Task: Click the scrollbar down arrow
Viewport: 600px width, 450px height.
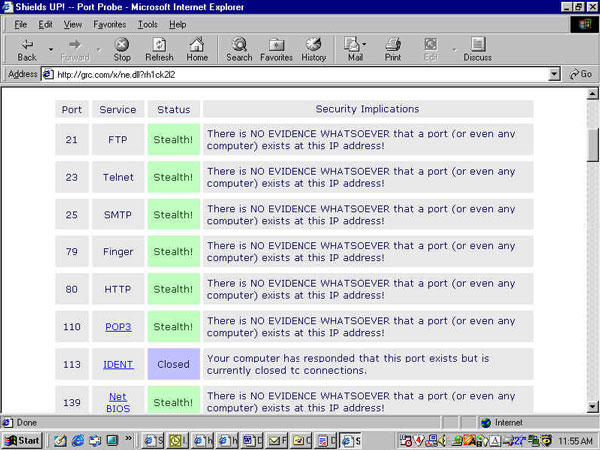Action: pos(592,405)
